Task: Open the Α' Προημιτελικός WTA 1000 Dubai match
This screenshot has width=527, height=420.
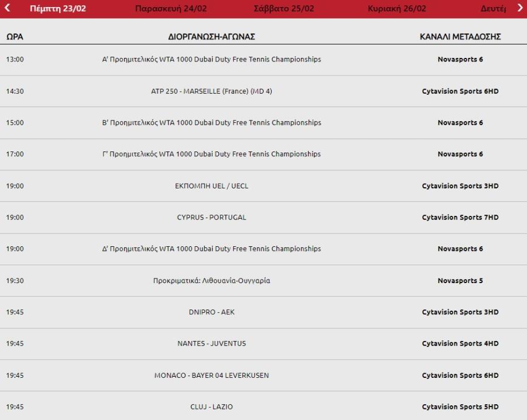Action: coord(211,60)
